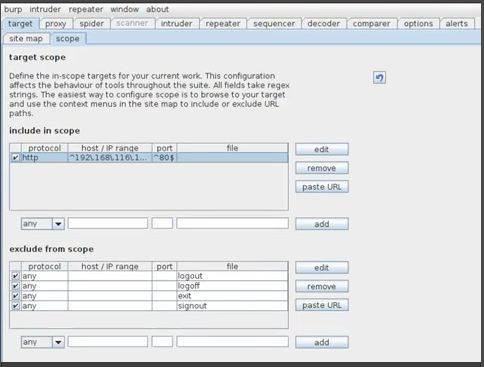The image size is (484, 367).
Task: Focus the include-scope host input field
Action: [108, 223]
